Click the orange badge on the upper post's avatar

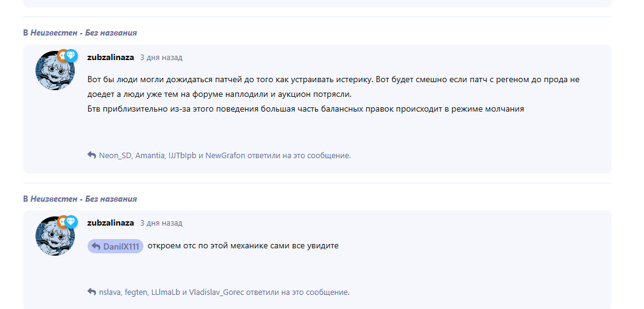point(62,56)
